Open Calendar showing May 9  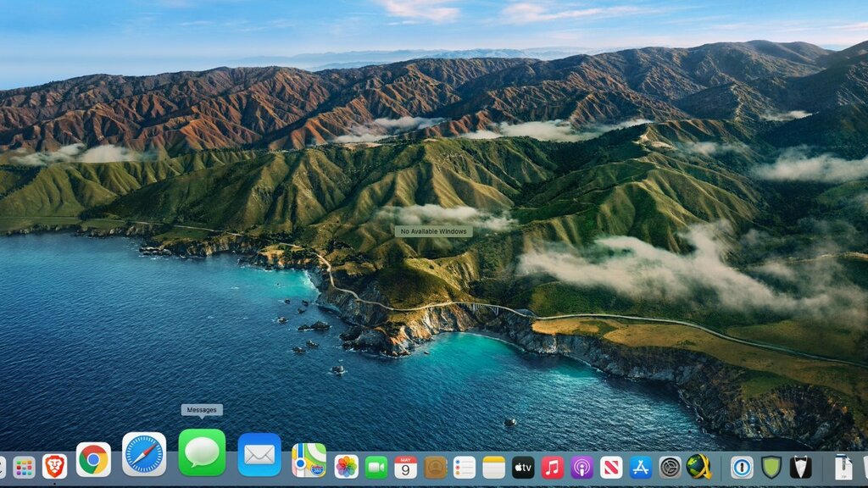point(406,467)
